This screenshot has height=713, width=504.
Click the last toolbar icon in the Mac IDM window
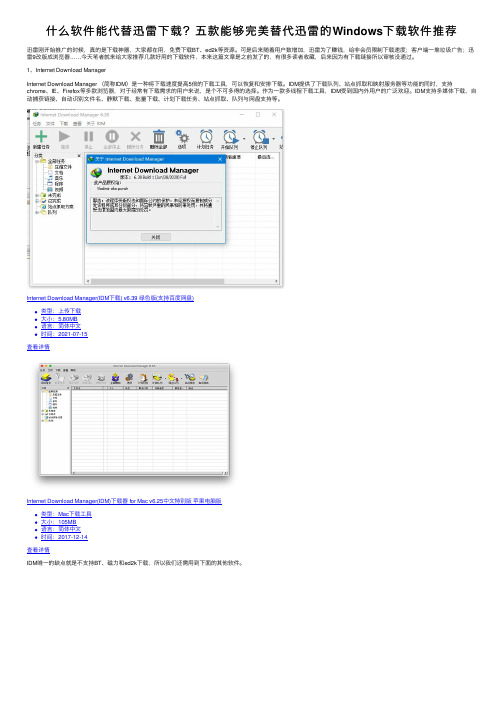click(204, 377)
